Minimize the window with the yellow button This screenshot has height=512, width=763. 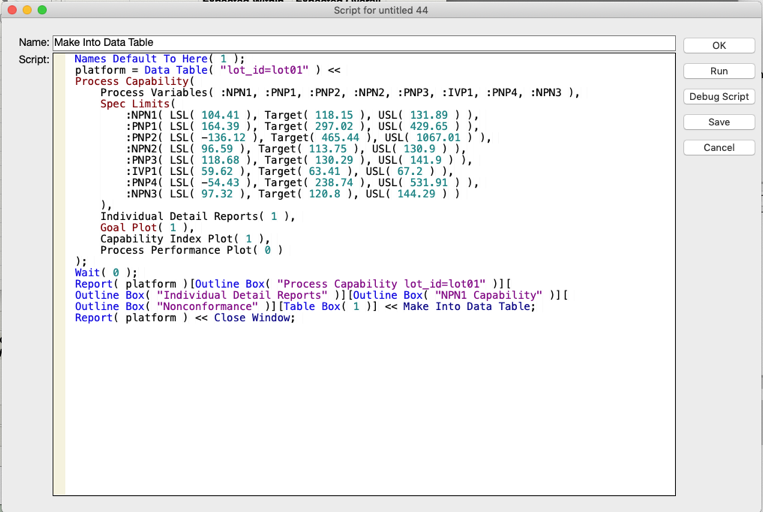tap(27, 10)
